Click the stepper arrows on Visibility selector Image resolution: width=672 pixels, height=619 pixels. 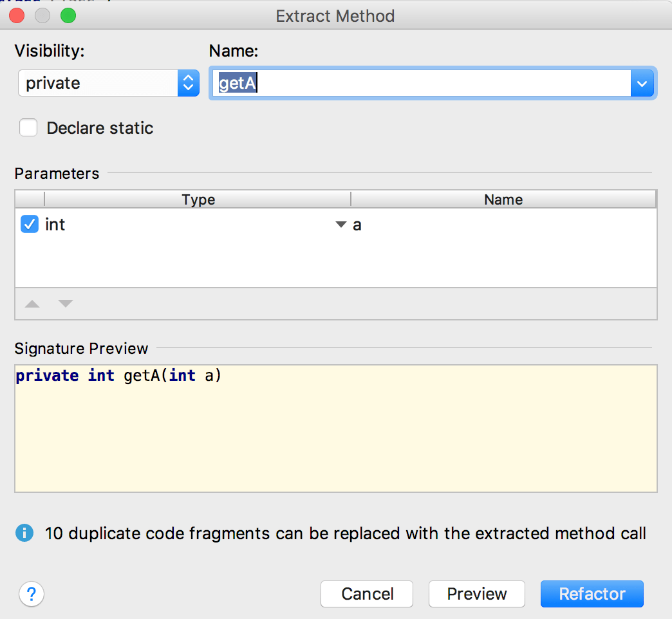coord(187,83)
